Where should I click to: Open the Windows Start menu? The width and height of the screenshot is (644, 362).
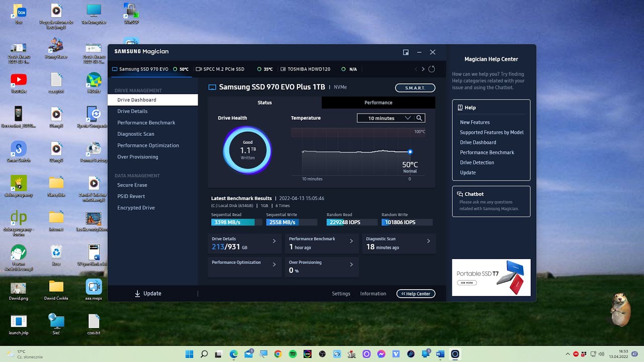tap(189, 354)
